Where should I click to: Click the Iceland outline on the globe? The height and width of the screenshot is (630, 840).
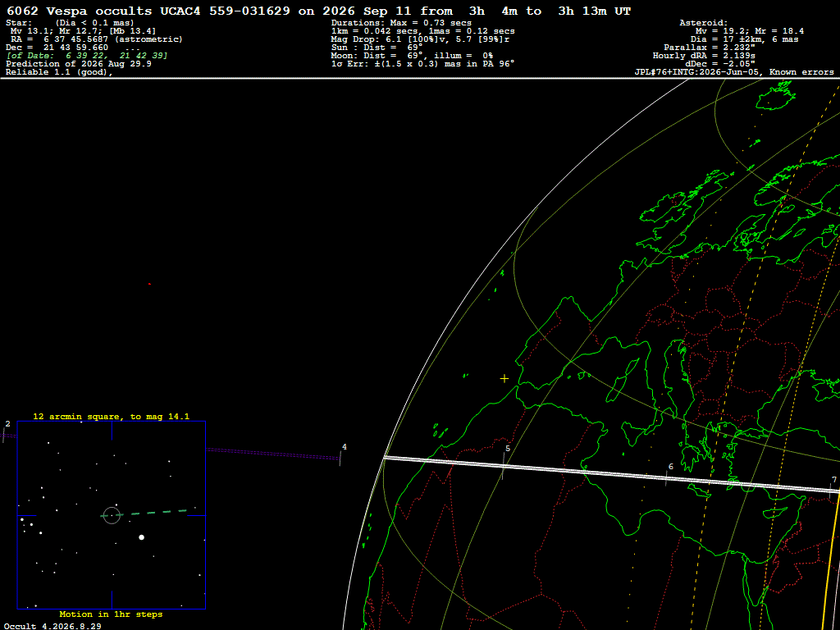pyautogui.click(x=775, y=96)
